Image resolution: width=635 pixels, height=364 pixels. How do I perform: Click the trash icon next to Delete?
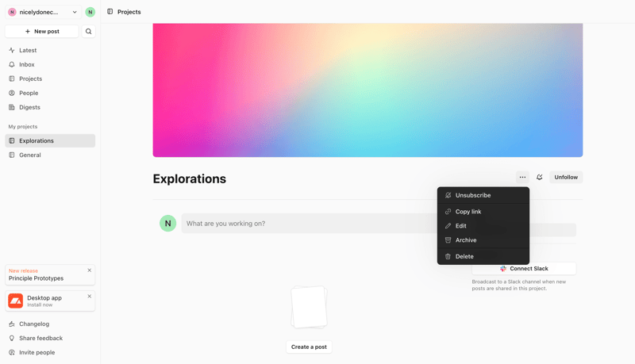coord(448,256)
